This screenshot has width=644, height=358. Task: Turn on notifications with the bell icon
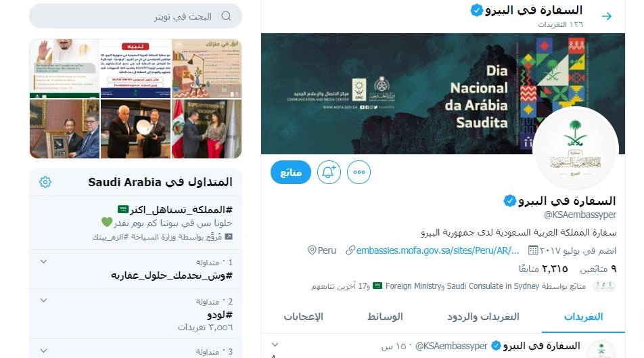(329, 172)
